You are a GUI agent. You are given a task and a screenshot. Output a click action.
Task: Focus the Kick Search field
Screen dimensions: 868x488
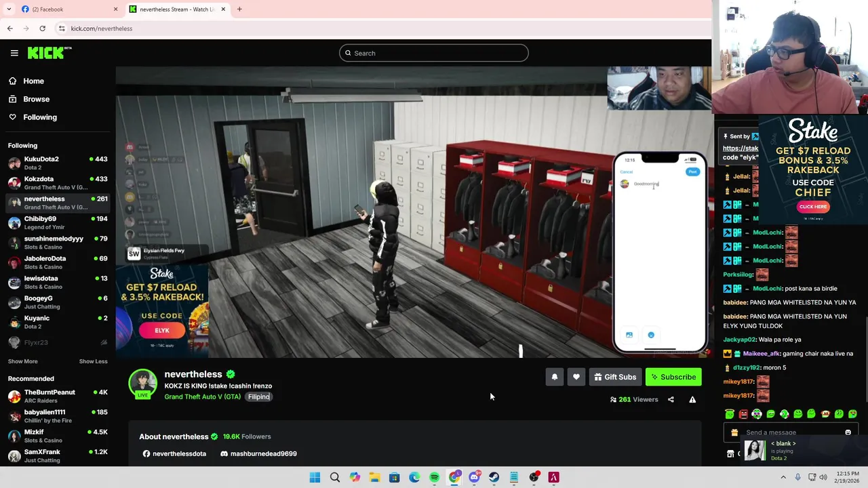click(434, 53)
